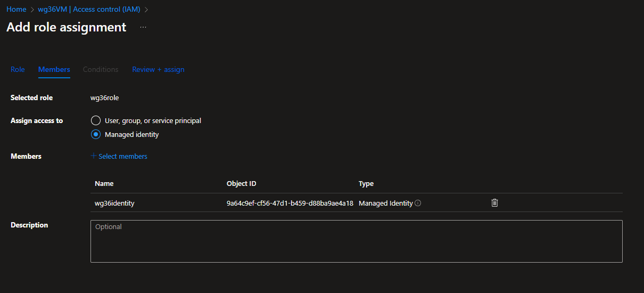Click chevron after Access control (IAM) breadcrumb
Viewport: 644px width, 293px height.
(146, 10)
